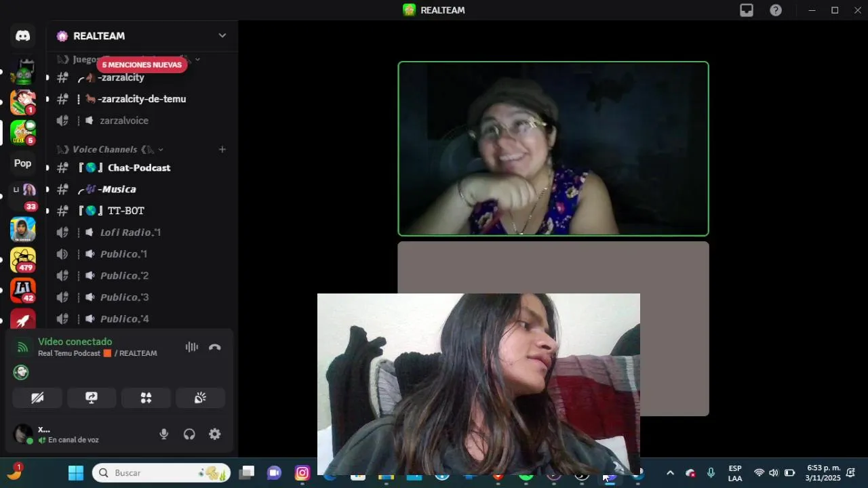Open the red rocket server icon
The height and width of the screenshot is (488, 868).
tap(23, 319)
